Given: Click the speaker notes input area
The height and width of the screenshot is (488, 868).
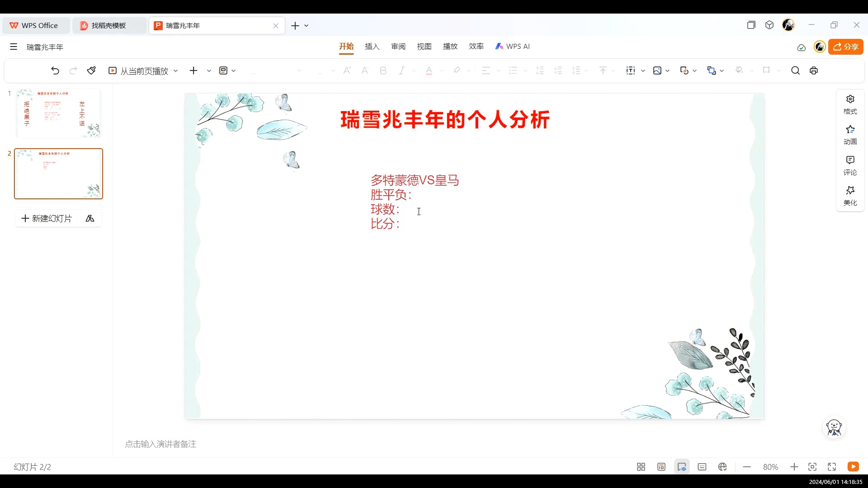Looking at the screenshot, I should [x=160, y=444].
